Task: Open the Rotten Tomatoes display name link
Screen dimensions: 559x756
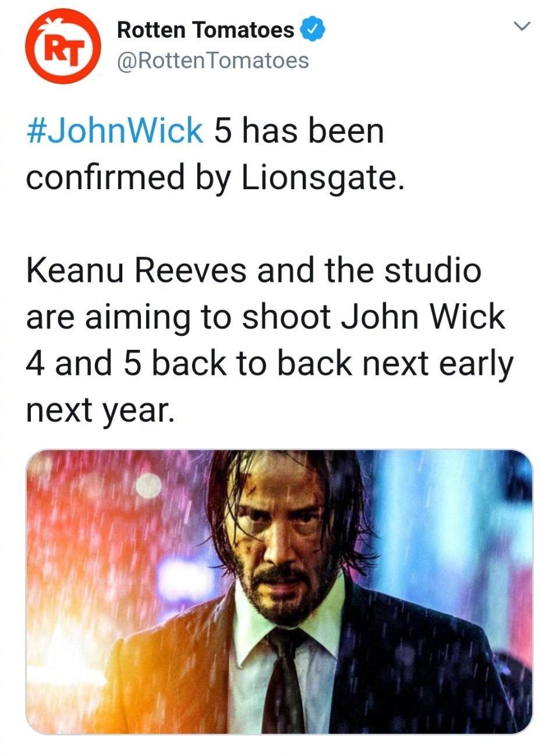Action: coord(206,29)
